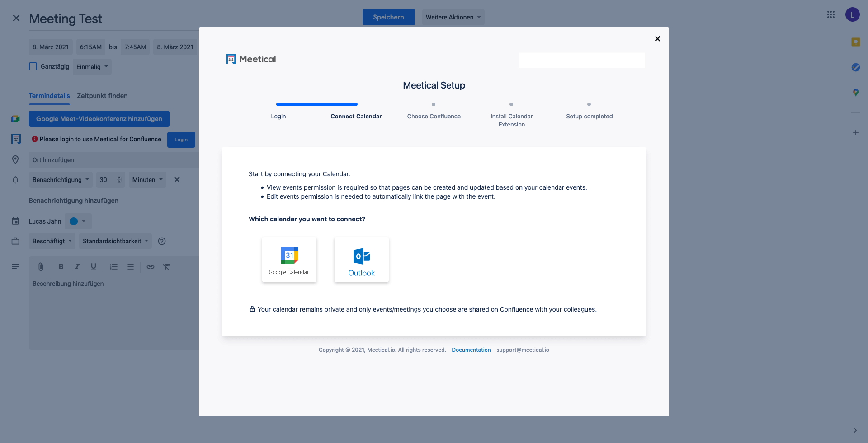Open the Minuten unit dropdown
868x443 pixels.
147,180
